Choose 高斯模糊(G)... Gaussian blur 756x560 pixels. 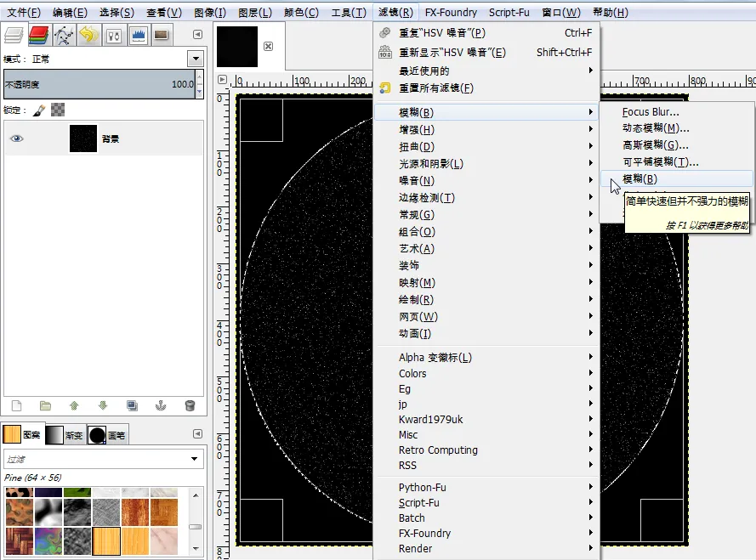[x=677, y=144]
